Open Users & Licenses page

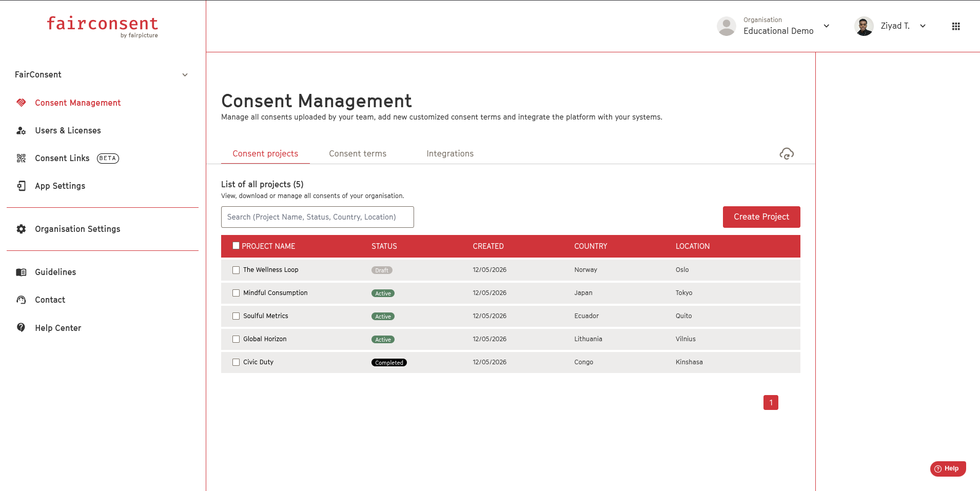[x=68, y=130]
